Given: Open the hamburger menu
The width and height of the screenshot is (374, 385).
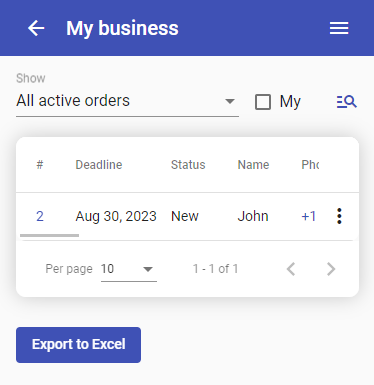Looking at the screenshot, I should (x=339, y=28).
